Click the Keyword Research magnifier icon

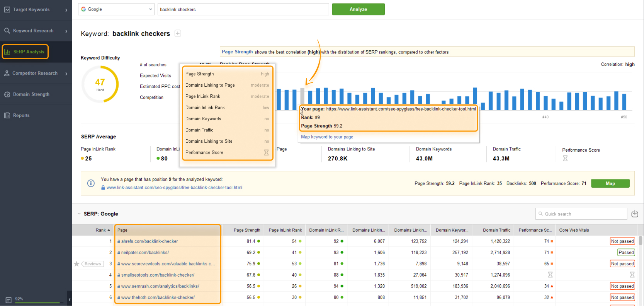7,31
